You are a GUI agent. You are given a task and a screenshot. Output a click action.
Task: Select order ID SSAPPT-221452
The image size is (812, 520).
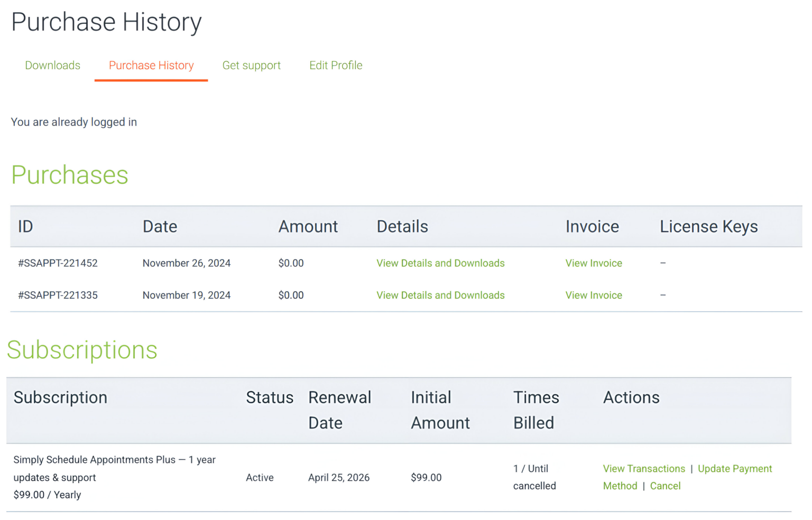pos(58,263)
